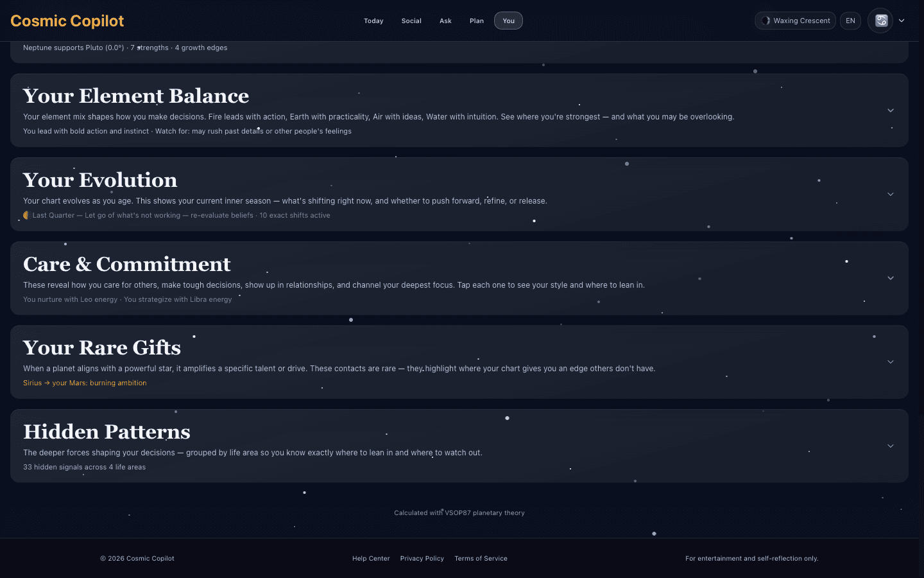Screen dimensions: 924x578
Task: Expand Your Evolution section chevron
Action: 891,194
